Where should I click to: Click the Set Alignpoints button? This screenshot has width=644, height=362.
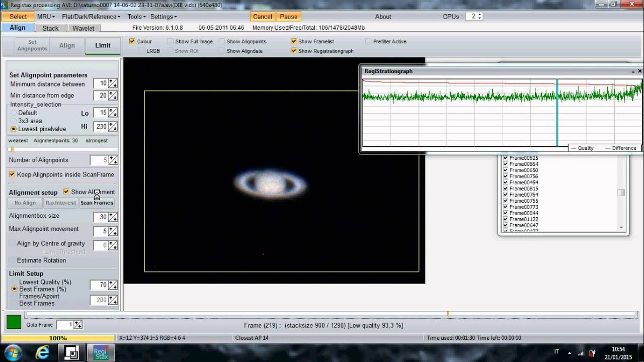pos(32,46)
